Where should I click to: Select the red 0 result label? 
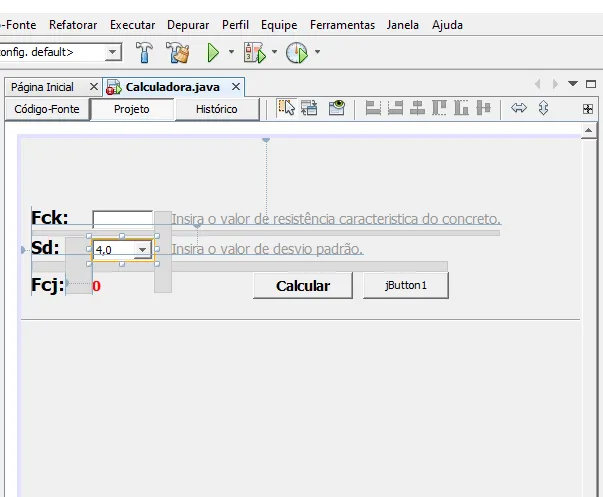point(97,286)
